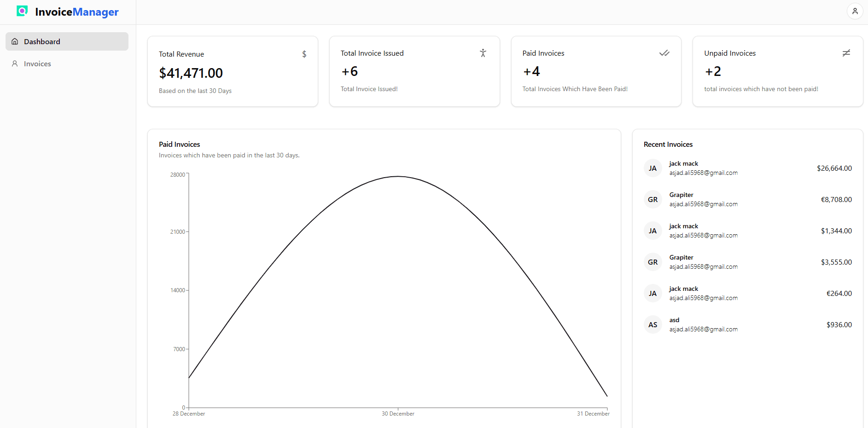Image resolution: width=868 pixels, height=428 pixels.
Task: Click the InvoiceManager brand title
Action: (77, 12)
